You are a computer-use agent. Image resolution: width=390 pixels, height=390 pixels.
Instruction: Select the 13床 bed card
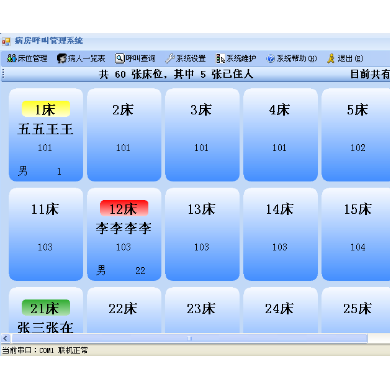[202, 234]
